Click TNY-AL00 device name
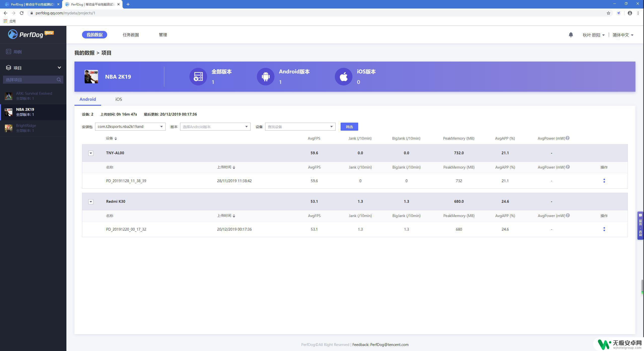Image resolution: width=644 pixels, height=351 pixels. [x=115, y=153]
